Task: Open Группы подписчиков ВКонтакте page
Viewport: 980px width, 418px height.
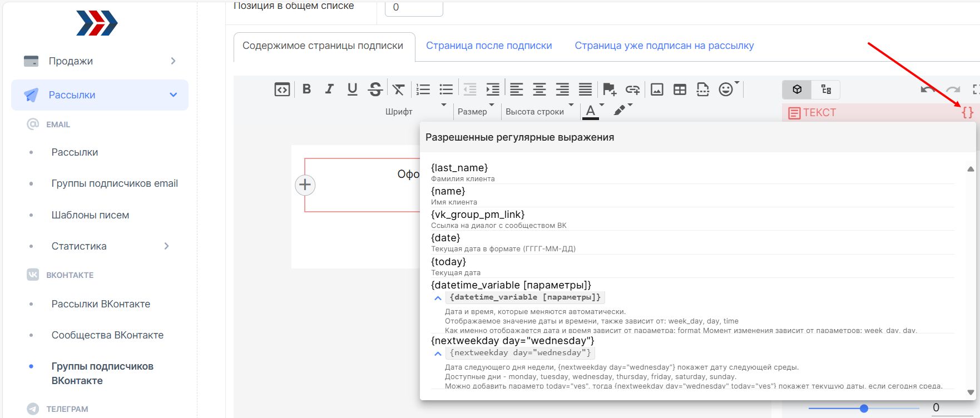Action: (102, 374)
